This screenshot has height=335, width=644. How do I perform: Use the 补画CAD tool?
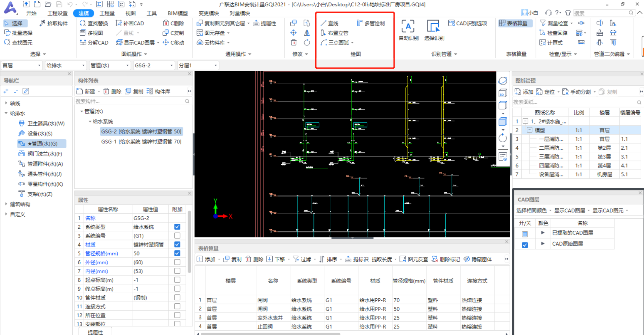coord(130,23)
